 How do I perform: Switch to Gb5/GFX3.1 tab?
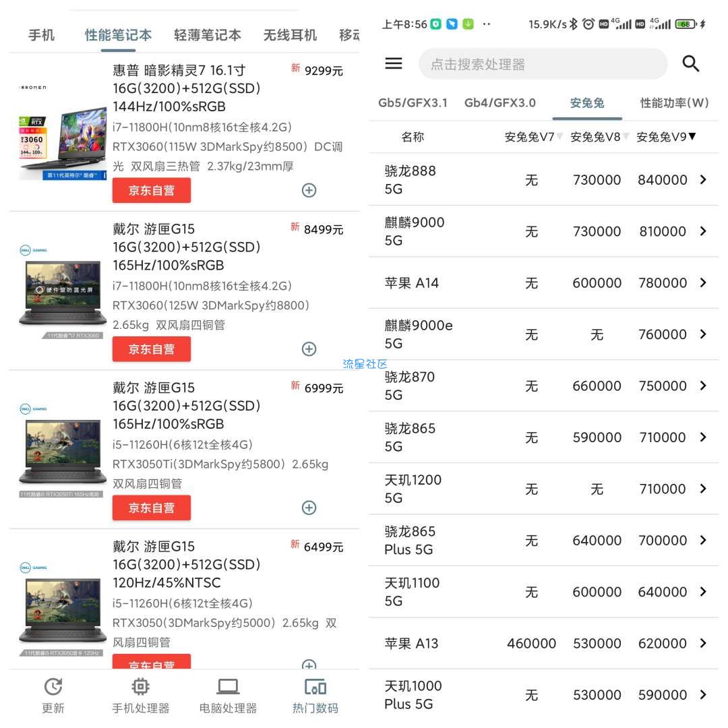tap(413, 103)
